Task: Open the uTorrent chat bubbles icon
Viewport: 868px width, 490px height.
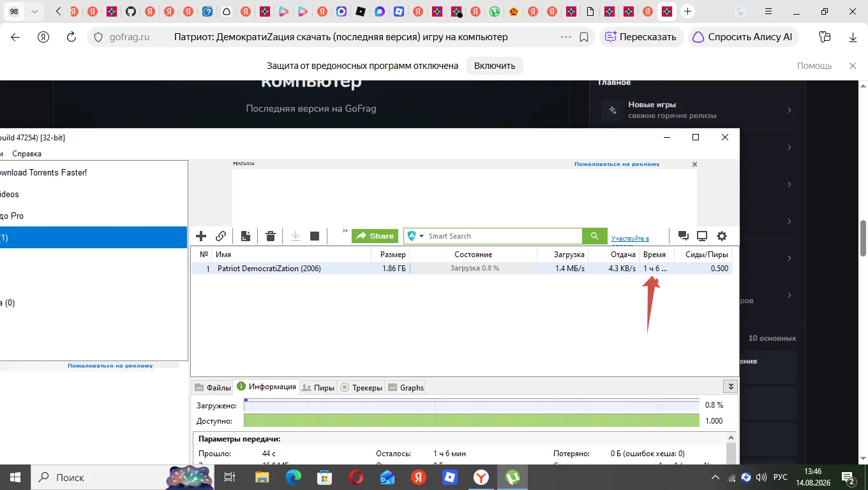Action: tap(684, 236)
